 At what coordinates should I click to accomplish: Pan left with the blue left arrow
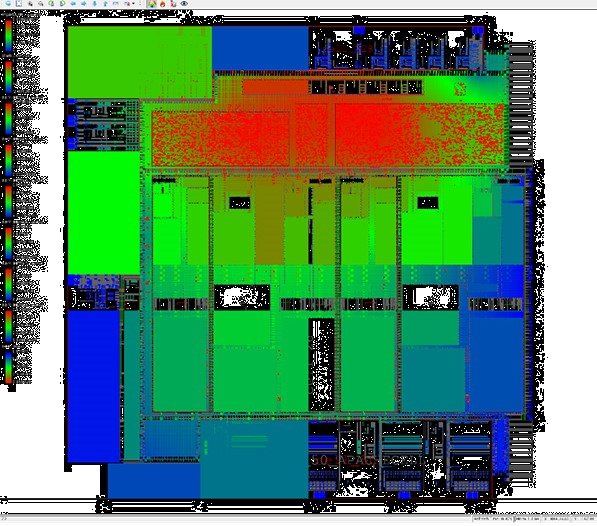(x=73, y=4)
